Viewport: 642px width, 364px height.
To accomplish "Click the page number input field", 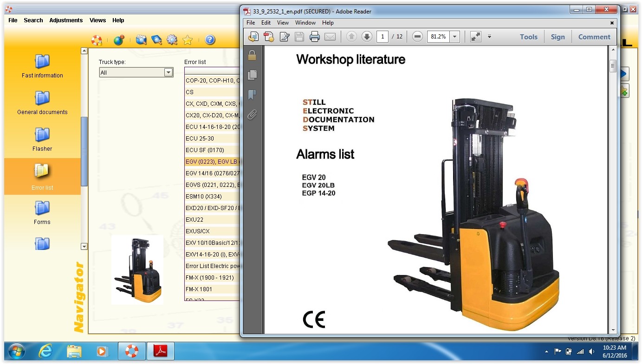I will [x=382, y=37].
